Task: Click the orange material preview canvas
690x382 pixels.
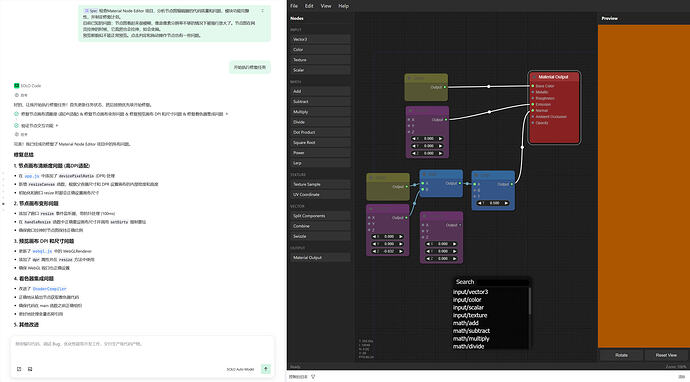Action: click(644, 186)
